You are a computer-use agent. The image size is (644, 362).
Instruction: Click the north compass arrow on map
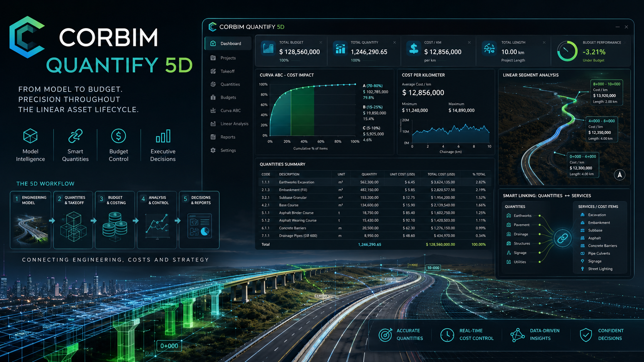pyautogui.click(x=619, y=175)
